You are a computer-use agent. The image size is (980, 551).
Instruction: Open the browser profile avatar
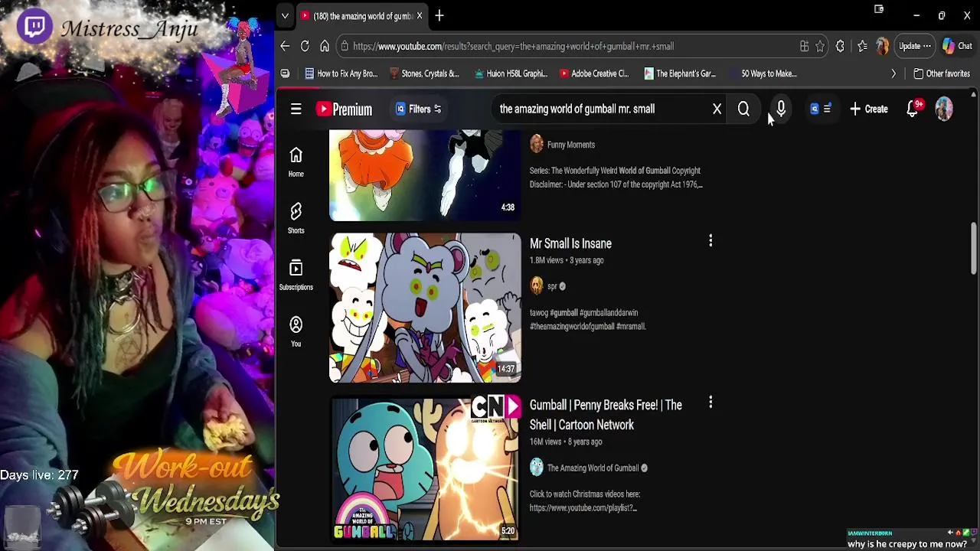click(883, 46)
